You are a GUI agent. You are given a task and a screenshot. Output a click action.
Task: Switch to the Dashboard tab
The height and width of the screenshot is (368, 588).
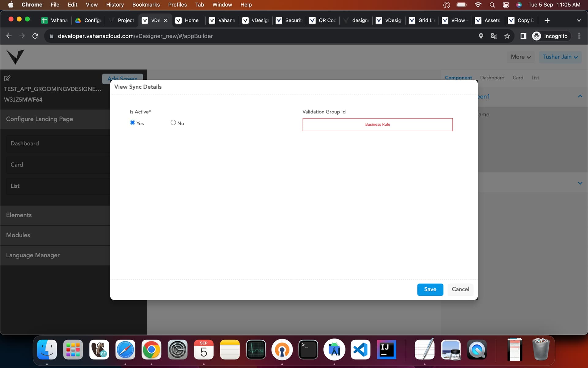[492, 78]
